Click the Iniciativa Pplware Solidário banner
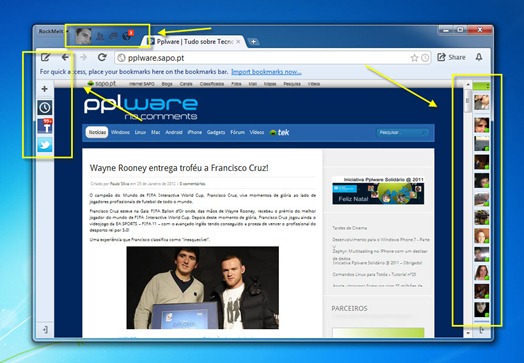The image size is (524, 363). 378,191
